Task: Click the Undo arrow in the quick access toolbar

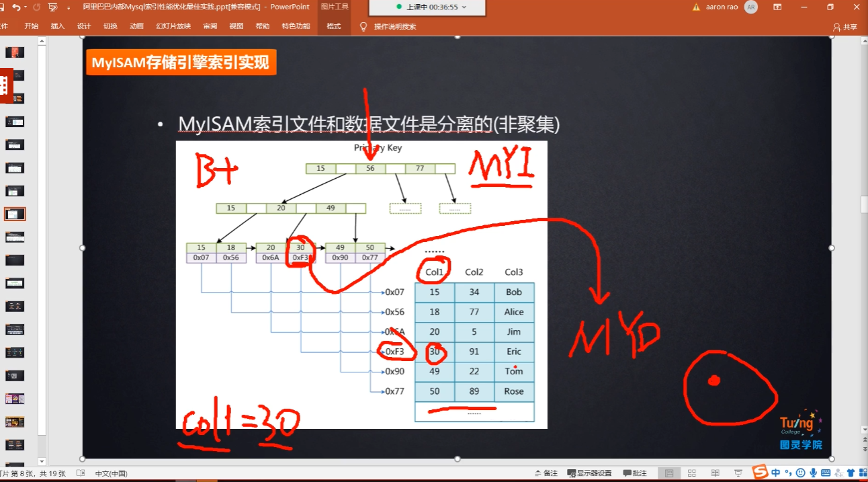Action: [15, 7]
